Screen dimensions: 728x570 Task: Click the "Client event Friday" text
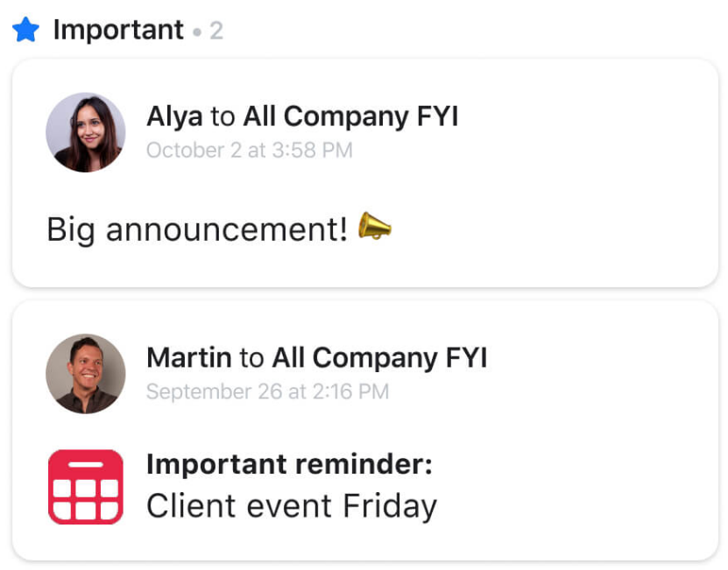pos(291,506)
